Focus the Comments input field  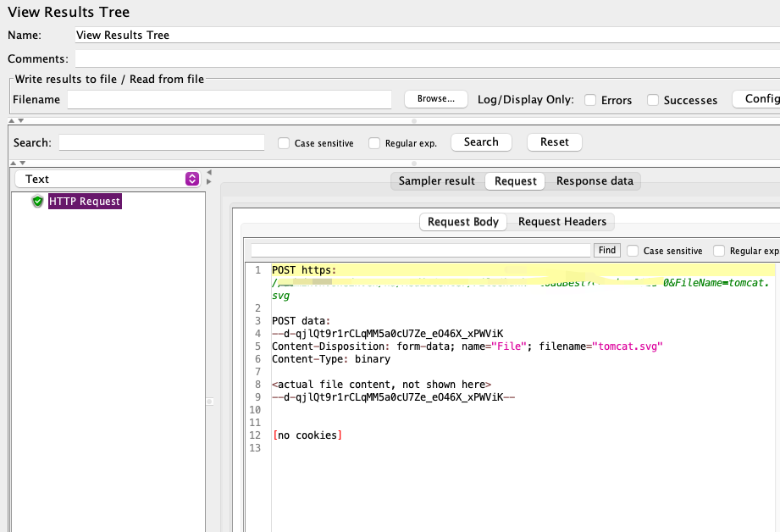coord(428,58)
